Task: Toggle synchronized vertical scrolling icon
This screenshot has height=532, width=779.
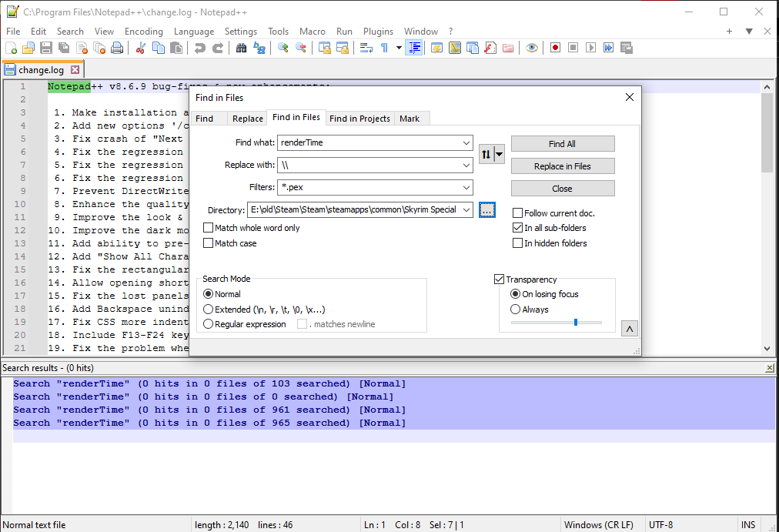Action: coord(324,48)
